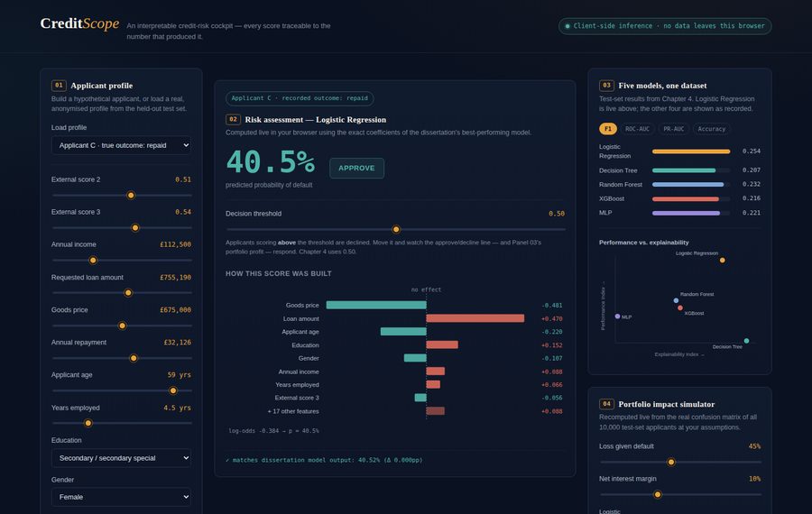Adjust the External score 3 slider
The image size is (812, 514).
[x=122, y=228]
